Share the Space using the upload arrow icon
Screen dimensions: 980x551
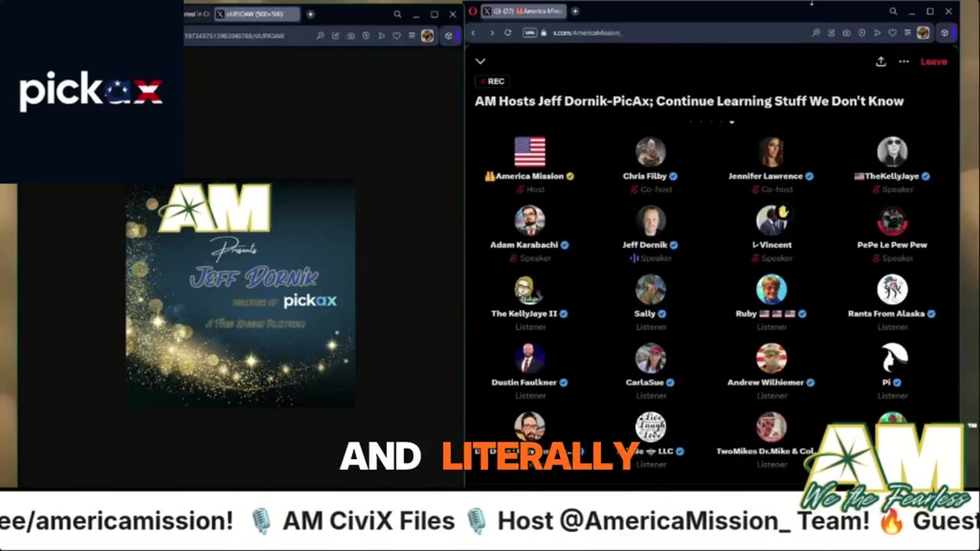tap(881, 61)
